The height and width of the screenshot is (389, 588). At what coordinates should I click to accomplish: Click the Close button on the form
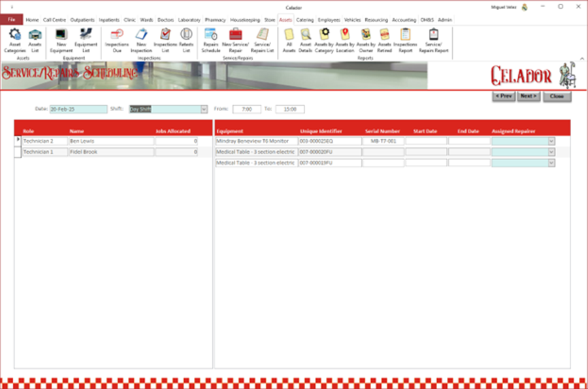point(557,96)
